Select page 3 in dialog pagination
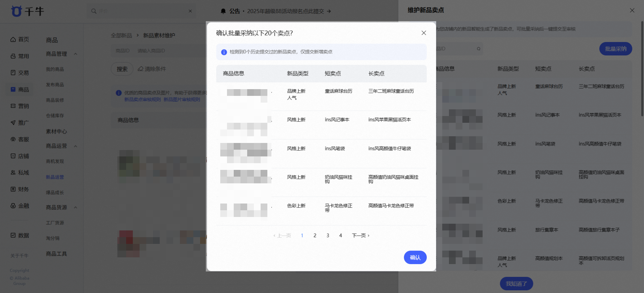The image size is (644, 293). point(328,235)
